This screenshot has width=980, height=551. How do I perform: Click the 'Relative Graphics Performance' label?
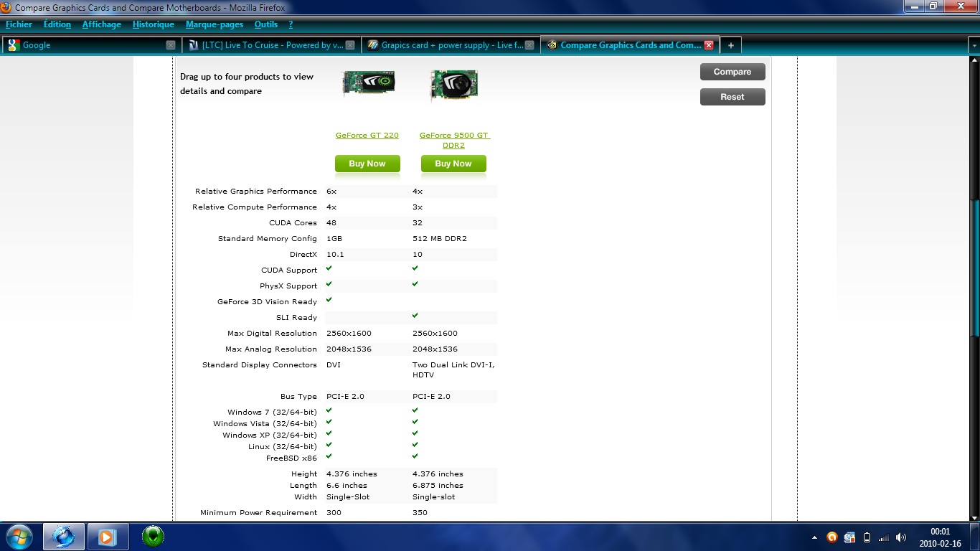tap(256, 192)
